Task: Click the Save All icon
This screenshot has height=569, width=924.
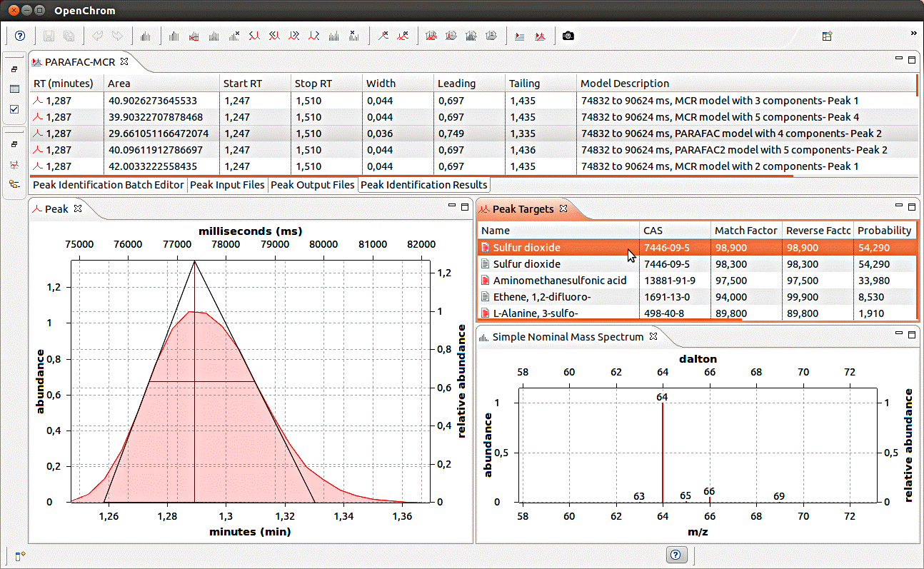Action: pos(69,36)
